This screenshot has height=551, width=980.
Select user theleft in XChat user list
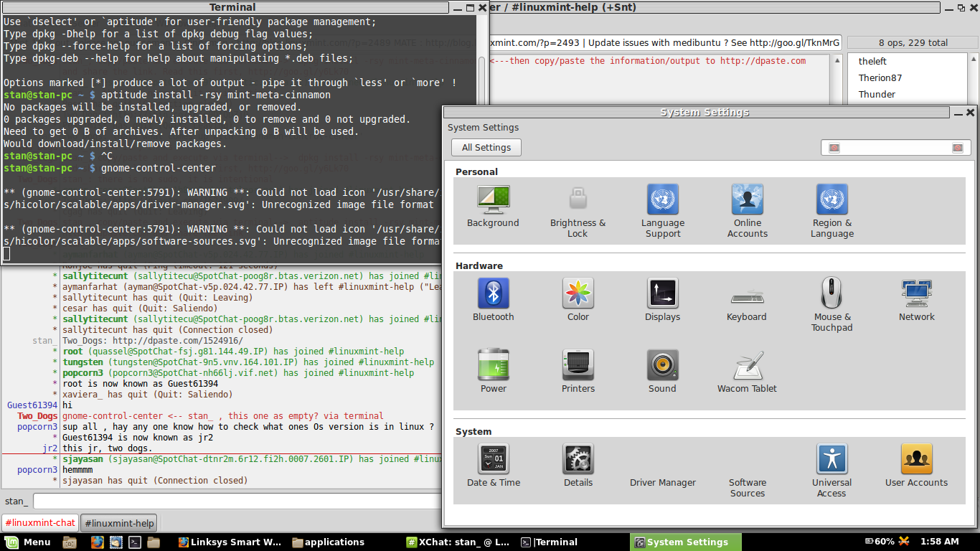872,61
